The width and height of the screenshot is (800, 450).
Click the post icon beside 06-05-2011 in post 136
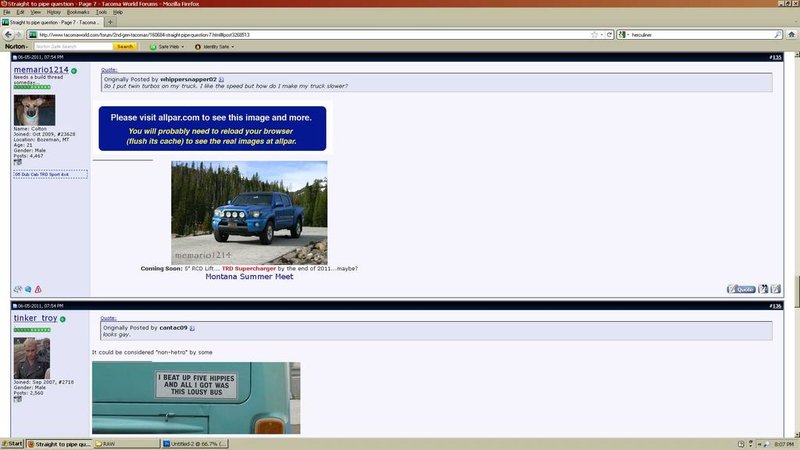[15, 306]
